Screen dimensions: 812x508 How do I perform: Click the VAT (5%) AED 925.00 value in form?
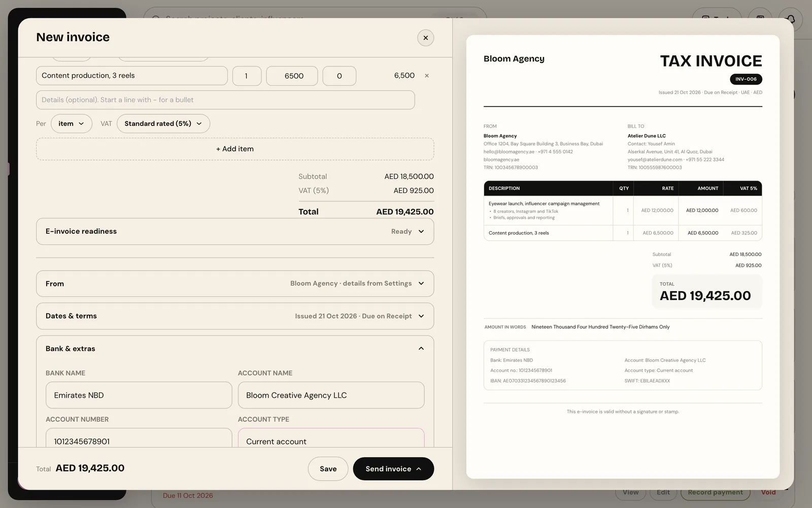coord(414,190)
